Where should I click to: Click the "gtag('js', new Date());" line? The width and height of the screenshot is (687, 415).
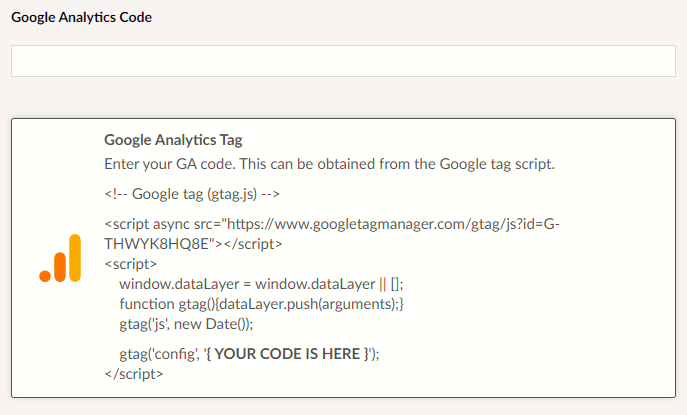tap(186, 324)
